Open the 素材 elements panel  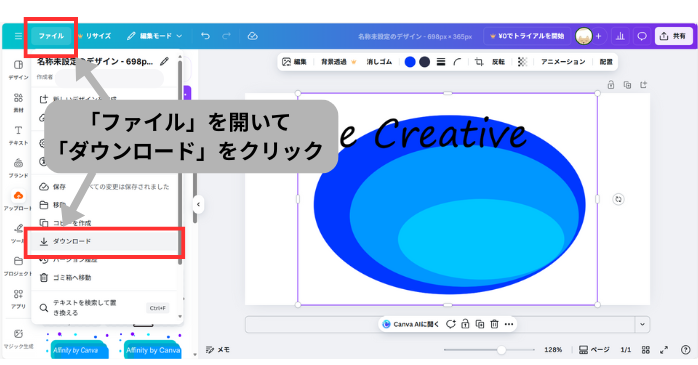[x=18, y=102]
